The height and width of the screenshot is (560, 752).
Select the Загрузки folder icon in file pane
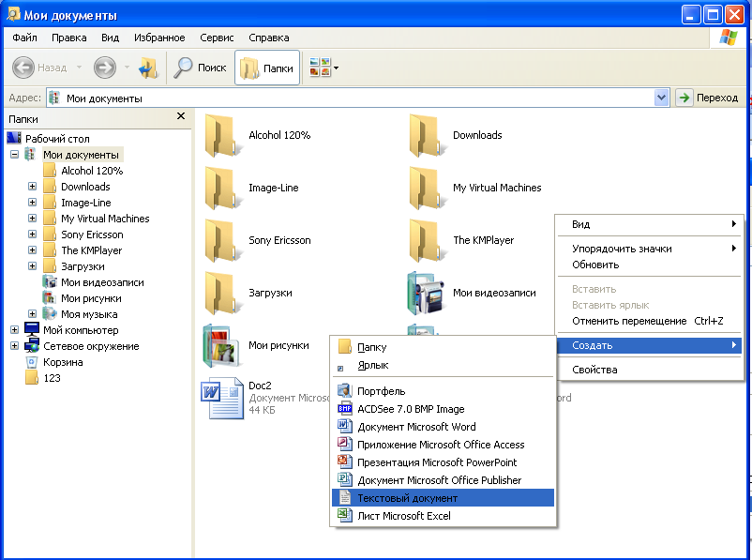tap(222, 294)
